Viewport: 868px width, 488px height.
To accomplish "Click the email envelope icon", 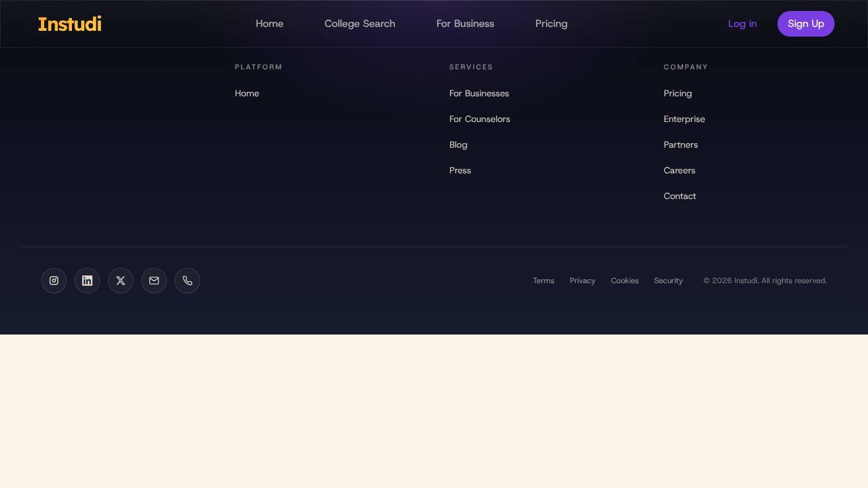I will 154,281.
